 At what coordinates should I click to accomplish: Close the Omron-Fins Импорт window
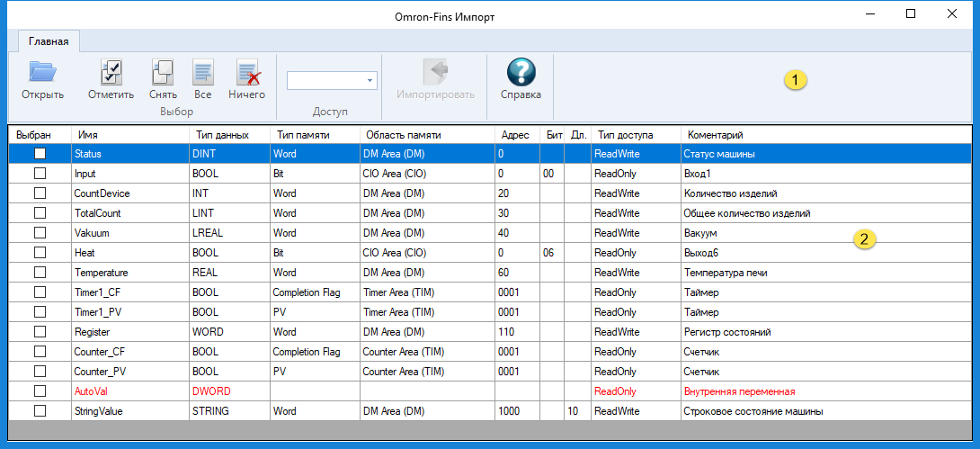click(951, 13)
